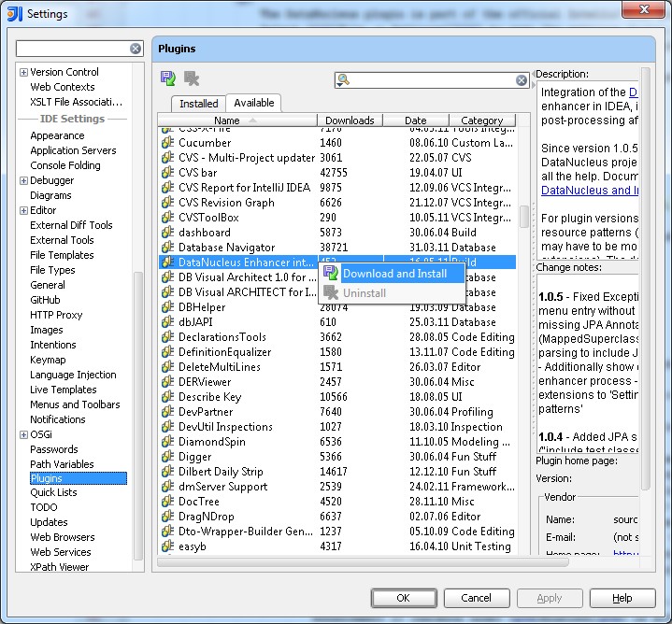Click the dashboard plugin icon
This screenshot has width=672, height=624.
point(167,232)
